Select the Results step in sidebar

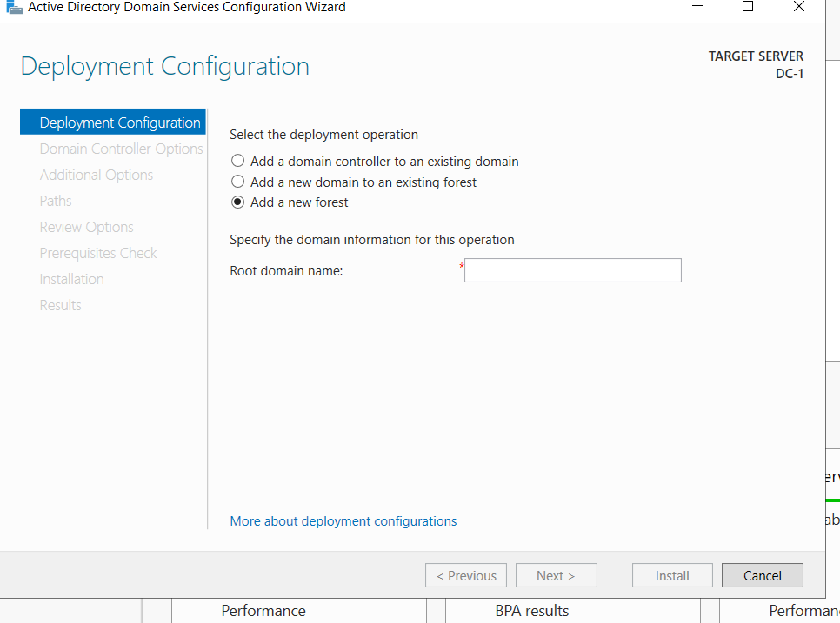[60, 305]
